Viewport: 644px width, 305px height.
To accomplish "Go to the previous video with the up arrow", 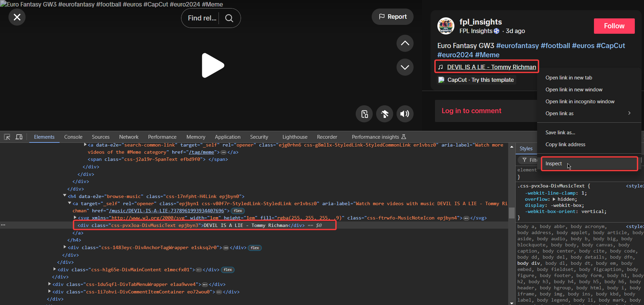I will pyautogui.click(x=405, y=43).
